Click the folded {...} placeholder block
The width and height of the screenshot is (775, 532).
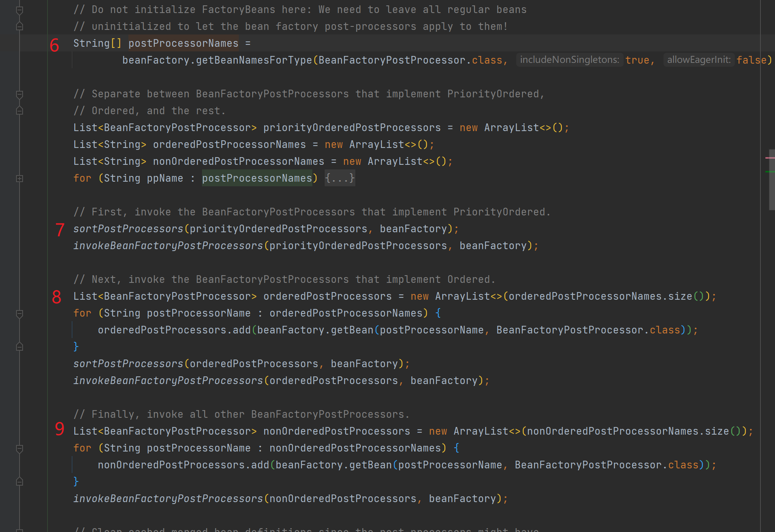pos(340,178)
